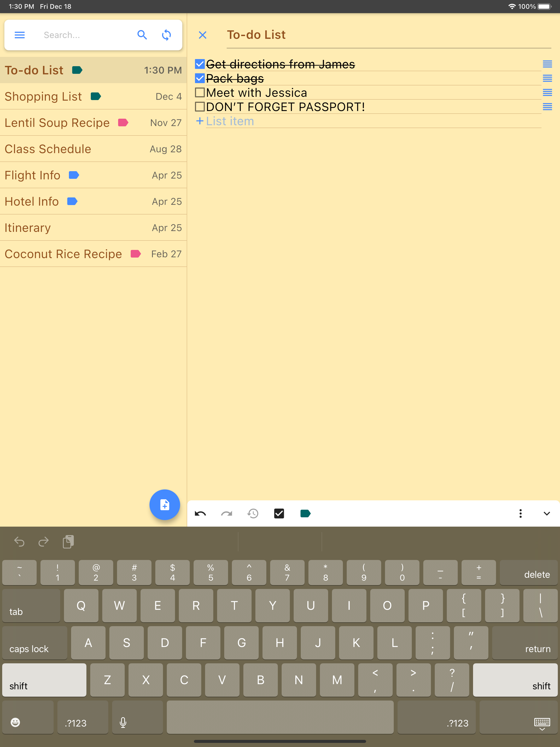Tap teal tag on Shopping List row

[x=96, y=96]
